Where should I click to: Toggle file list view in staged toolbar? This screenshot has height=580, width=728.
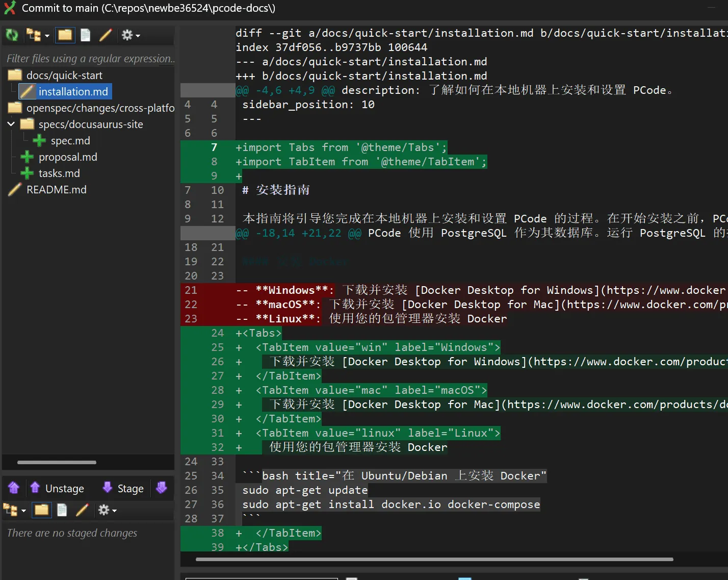point(62,510)
